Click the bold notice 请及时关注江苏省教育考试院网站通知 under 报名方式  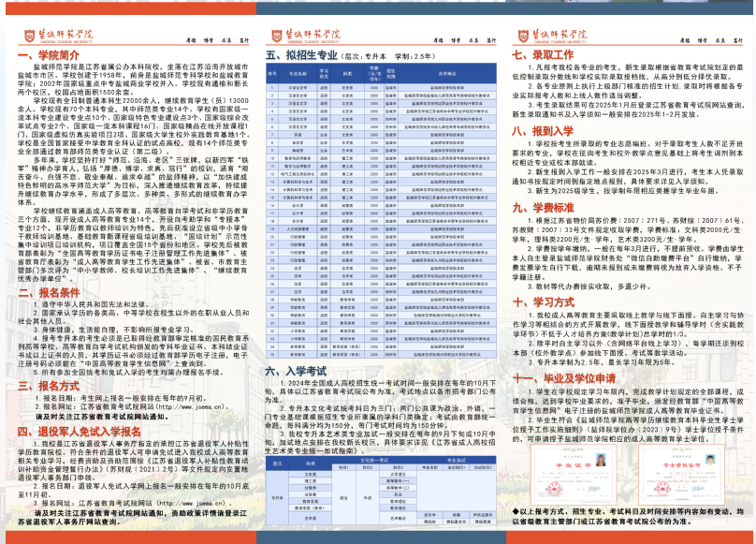click(102, 416)
